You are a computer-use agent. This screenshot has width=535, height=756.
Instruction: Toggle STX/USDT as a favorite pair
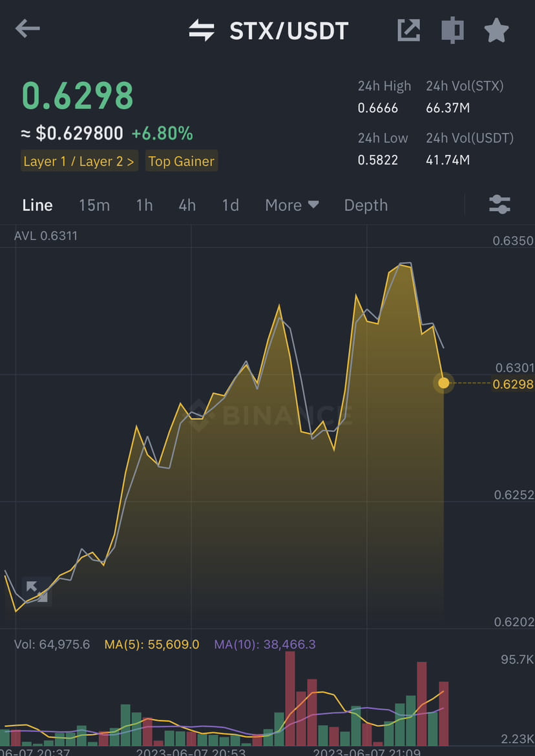click(x=496, y=30)
